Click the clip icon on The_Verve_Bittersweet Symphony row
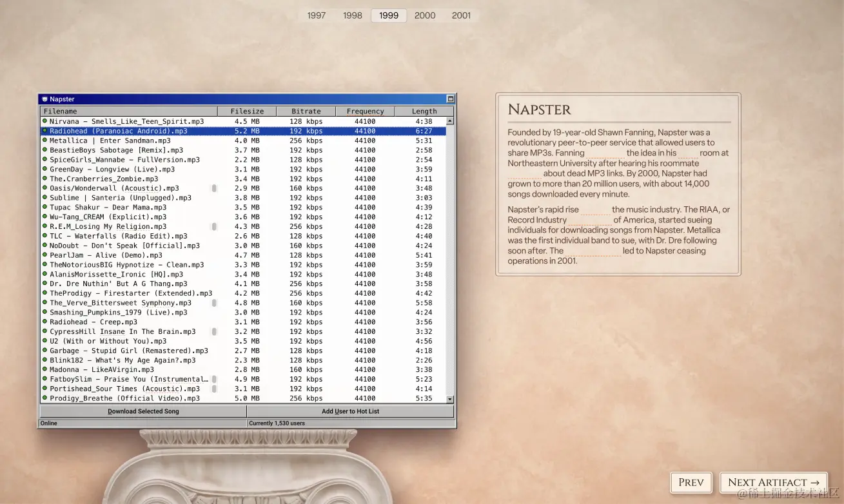The image size is (844, 504). click(214, 302)
